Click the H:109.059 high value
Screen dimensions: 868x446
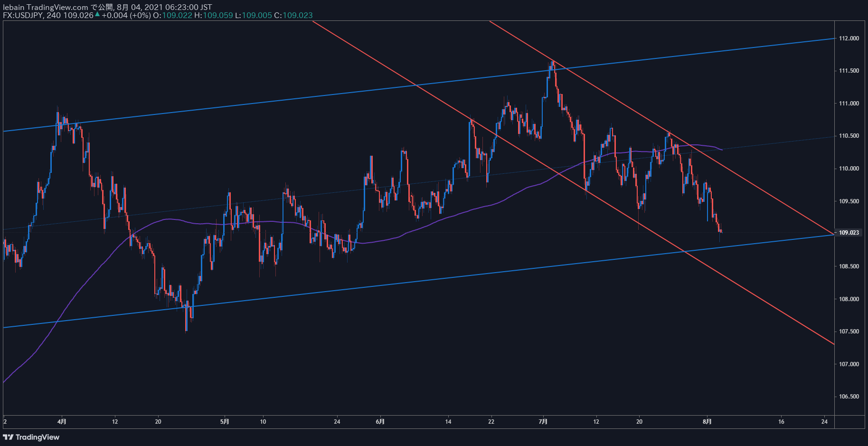coord(214,15)
